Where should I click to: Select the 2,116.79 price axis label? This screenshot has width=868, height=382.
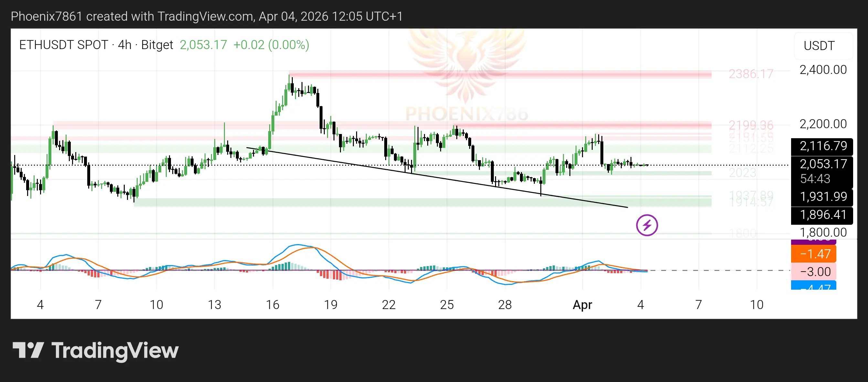[x=822, y=146]
